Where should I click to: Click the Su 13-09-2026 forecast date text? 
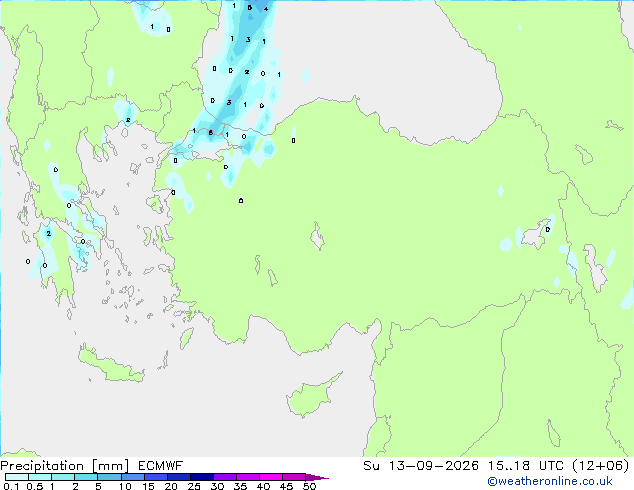[x=421, y=466]
